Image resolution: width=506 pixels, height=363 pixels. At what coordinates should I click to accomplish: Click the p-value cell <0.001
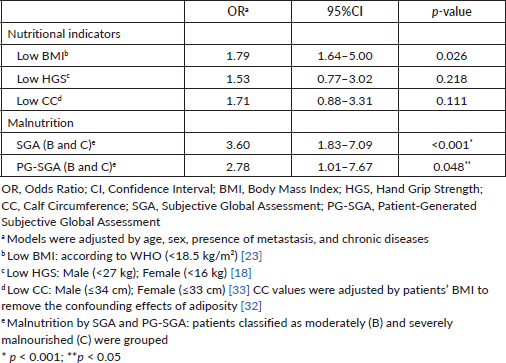[452, 145]
